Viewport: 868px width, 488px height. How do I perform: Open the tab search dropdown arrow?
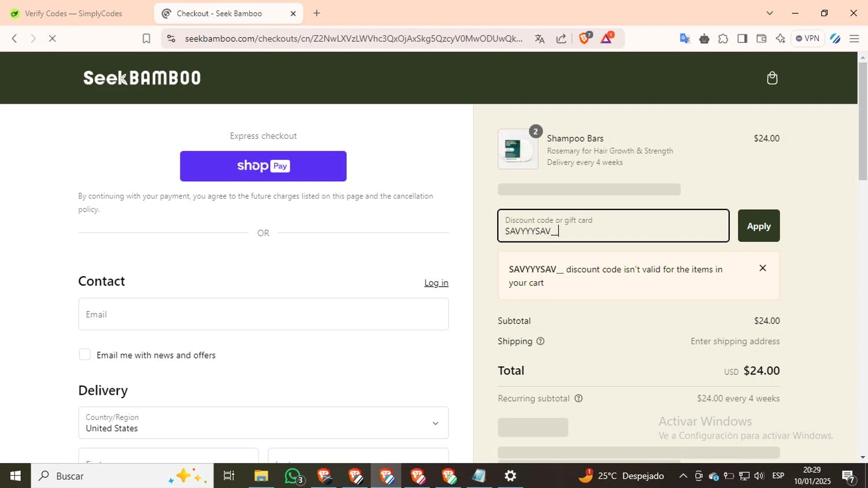(770, 13)
